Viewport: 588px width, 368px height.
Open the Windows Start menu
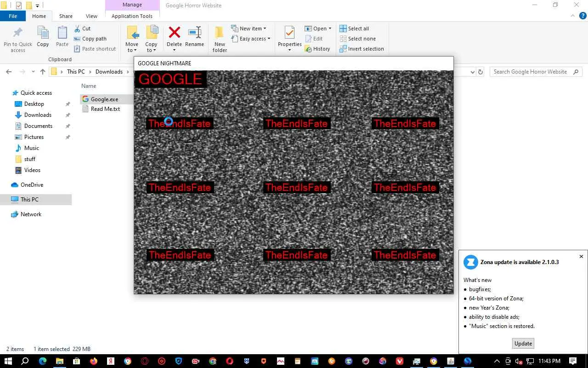(8, 361)
